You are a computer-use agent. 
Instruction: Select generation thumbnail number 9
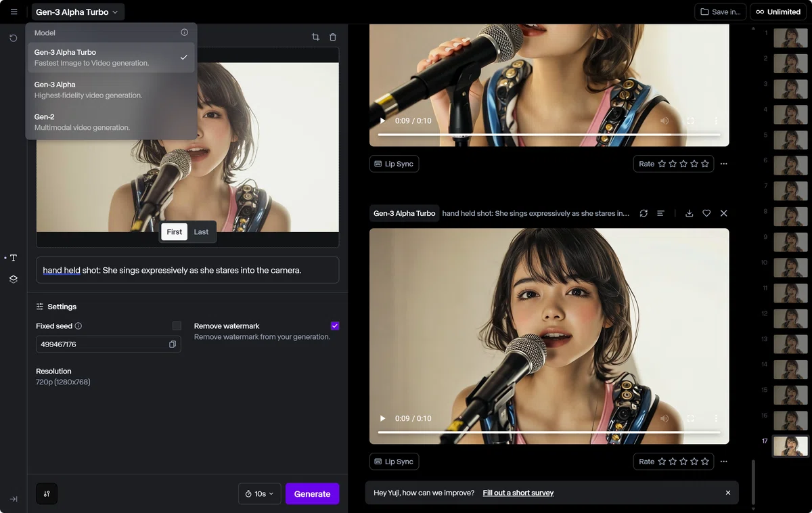(x=790, y=242)
